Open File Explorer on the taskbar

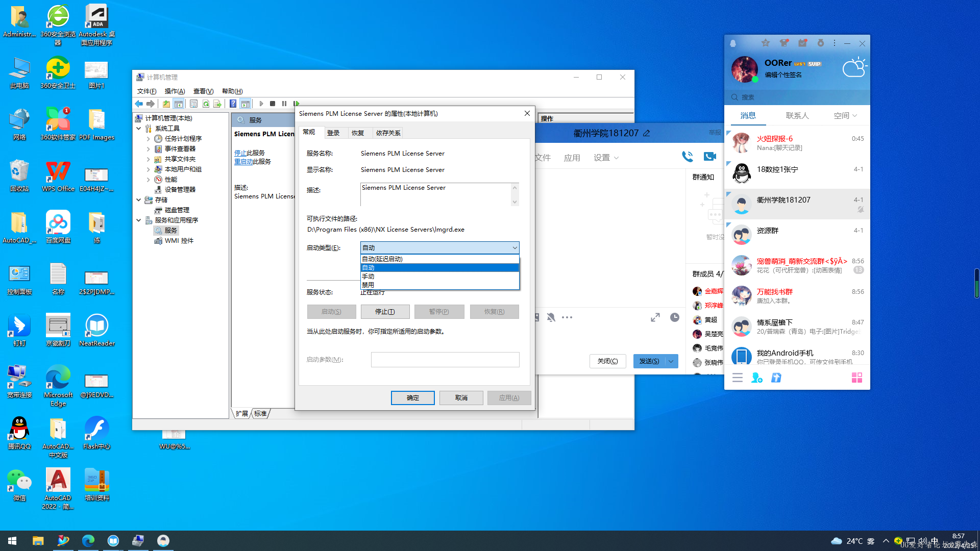point(38,541)
